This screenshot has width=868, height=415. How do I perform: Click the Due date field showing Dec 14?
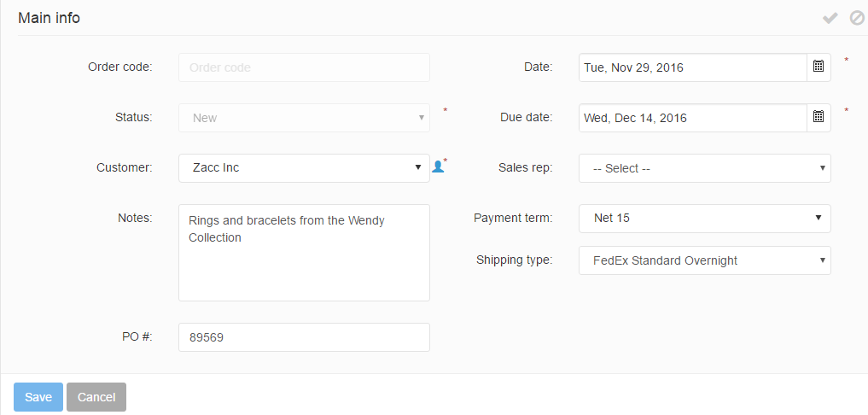click(x=692, y=118)
